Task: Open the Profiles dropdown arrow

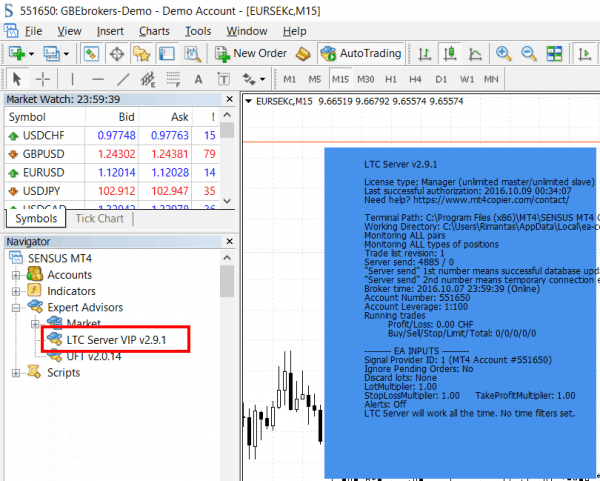Action: (x=66, y=54)
